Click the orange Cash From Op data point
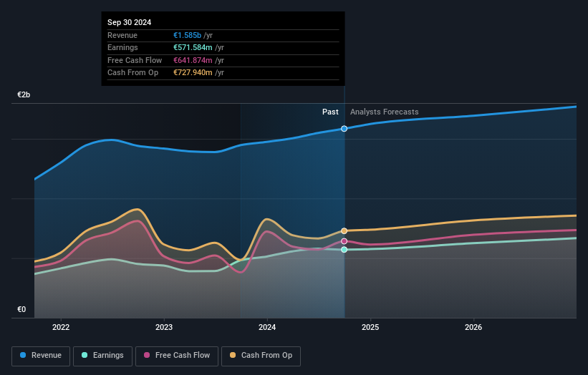 coord(344,230)
